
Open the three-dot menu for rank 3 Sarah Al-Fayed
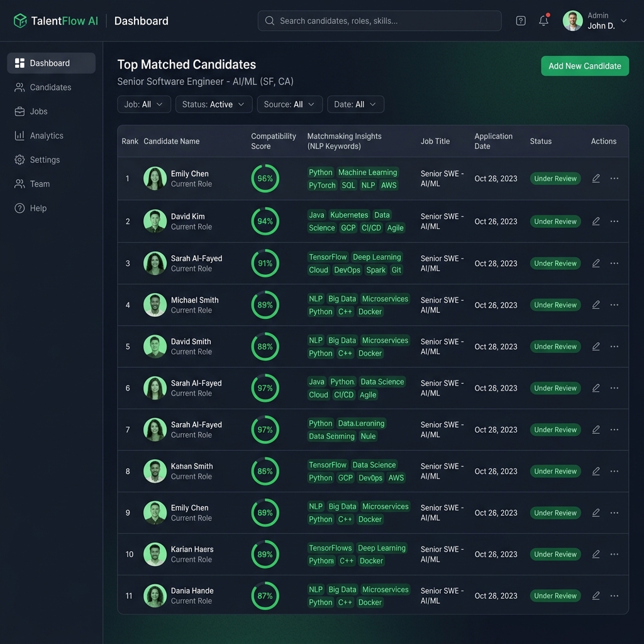coord(614,264)
